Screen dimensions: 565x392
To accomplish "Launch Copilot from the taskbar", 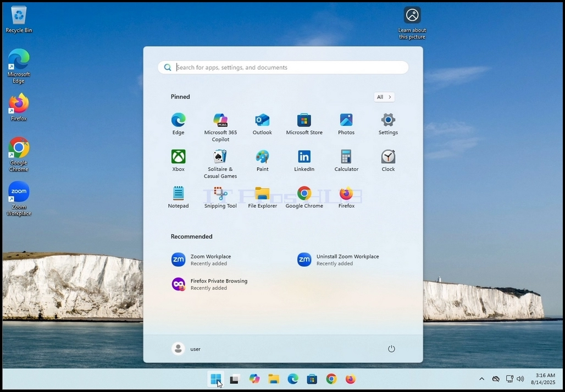I will coord(254,379).
